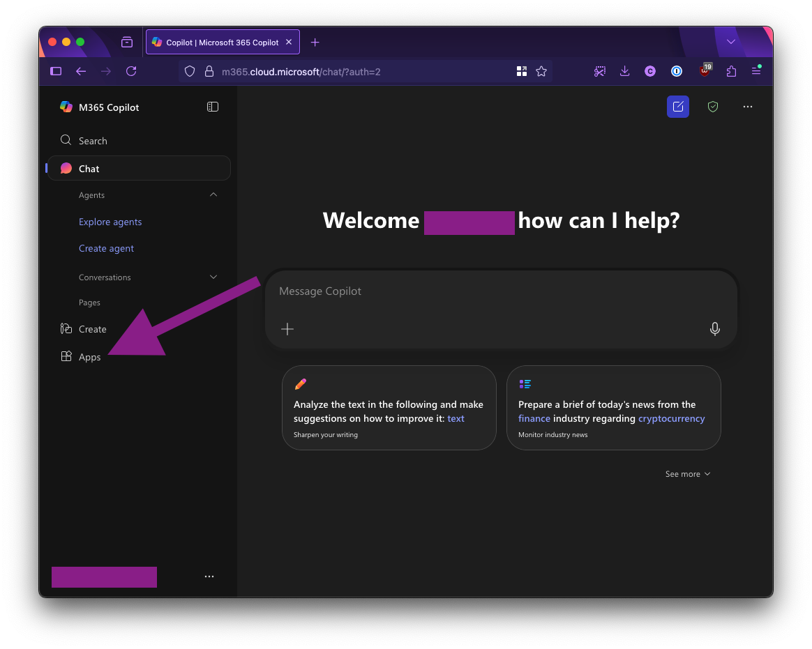This screenshot has width=812, height=649.
Task: Click the 'text' placeholder link in prompt
Action: point(456,419)
